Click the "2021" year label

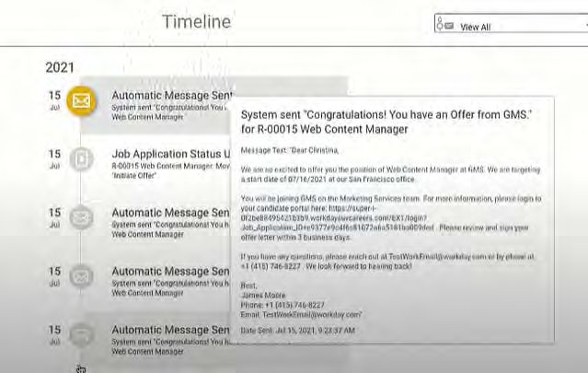60,67
